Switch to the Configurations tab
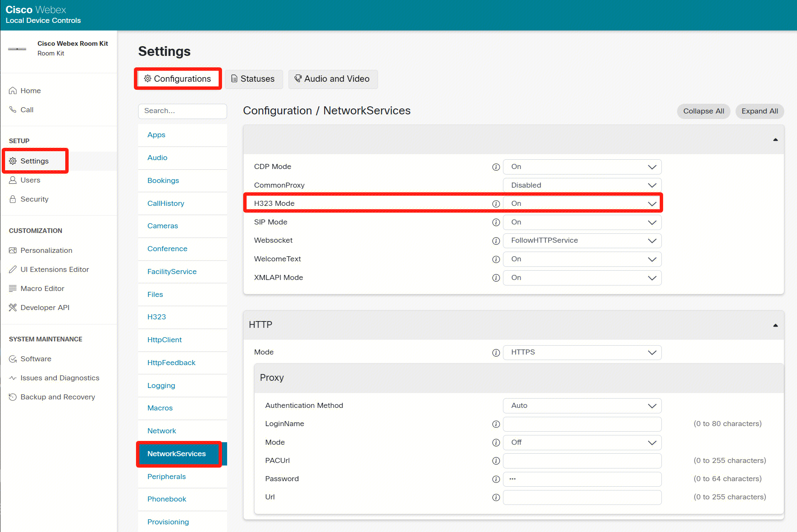This screenshot has width=797, height=532. pyautogui.click(x=178, y=79)
